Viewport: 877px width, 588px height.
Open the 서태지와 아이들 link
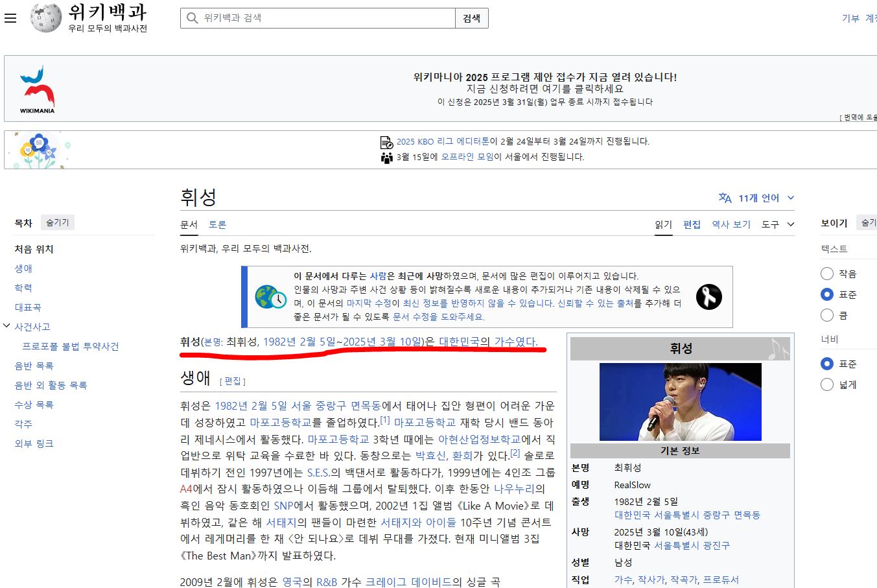click(418, 522)
